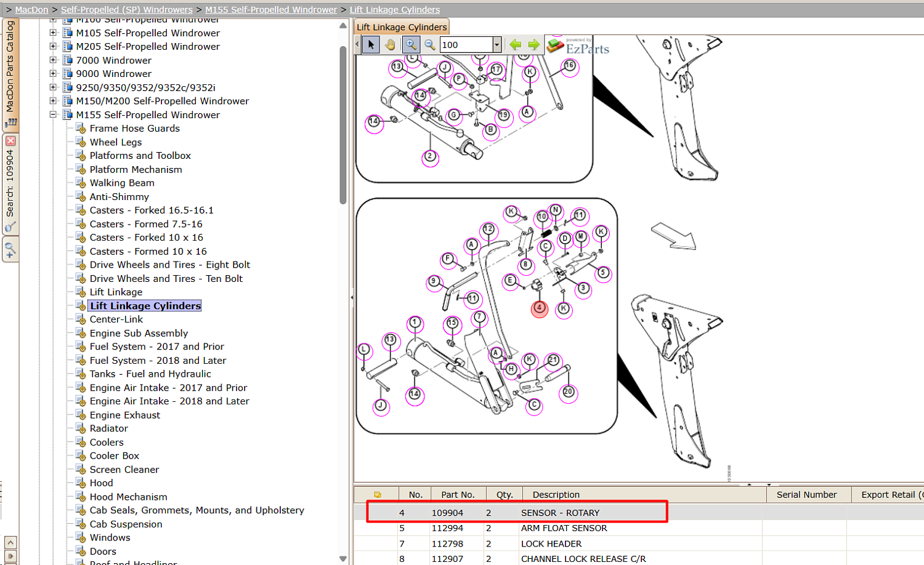Open Self-Propelled (SP) Windrowers breadcrumb link

[x=126, y=10]
